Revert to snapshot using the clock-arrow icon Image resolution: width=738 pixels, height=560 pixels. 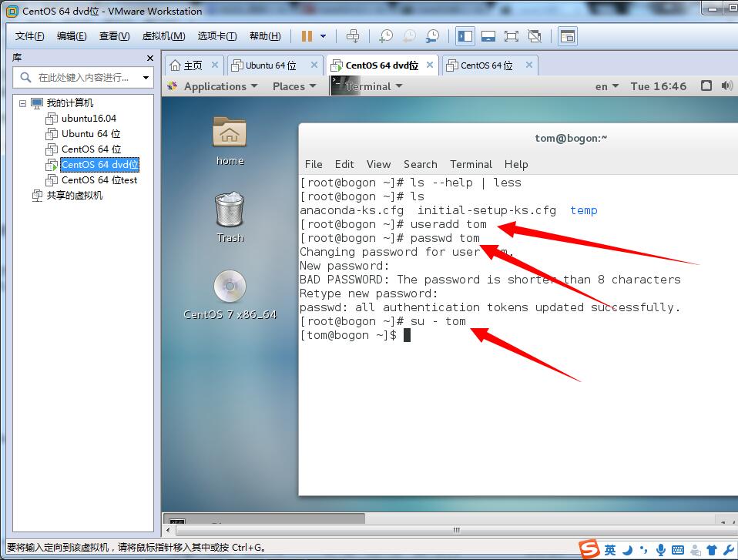tap(410, 36)
